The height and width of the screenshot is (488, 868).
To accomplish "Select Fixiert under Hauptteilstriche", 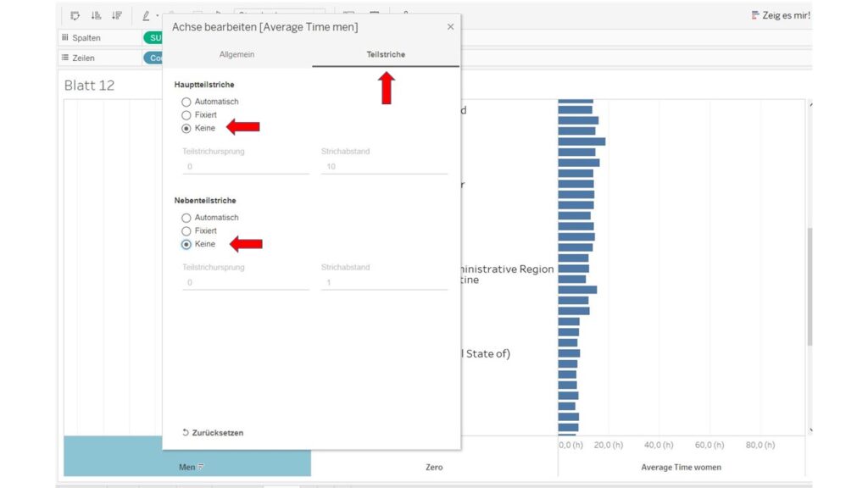I will pos(186,115).
